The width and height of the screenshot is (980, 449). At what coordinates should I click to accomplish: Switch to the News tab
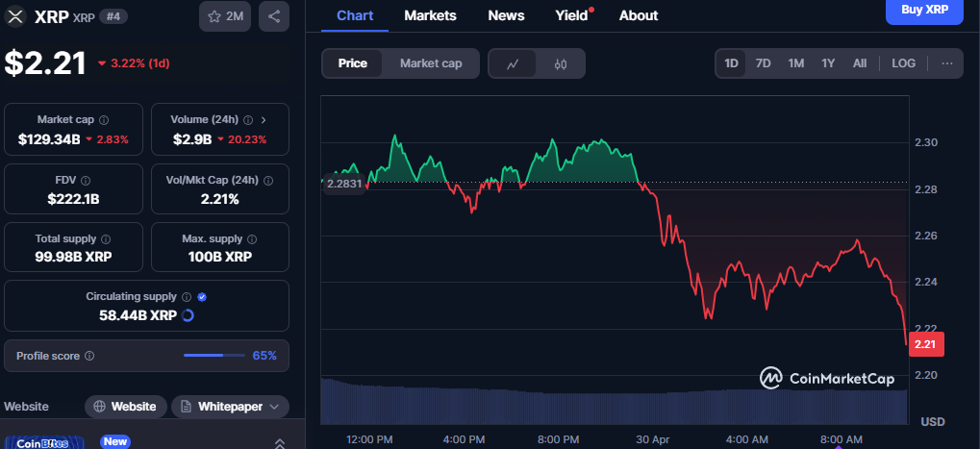[x=506, y=15]
